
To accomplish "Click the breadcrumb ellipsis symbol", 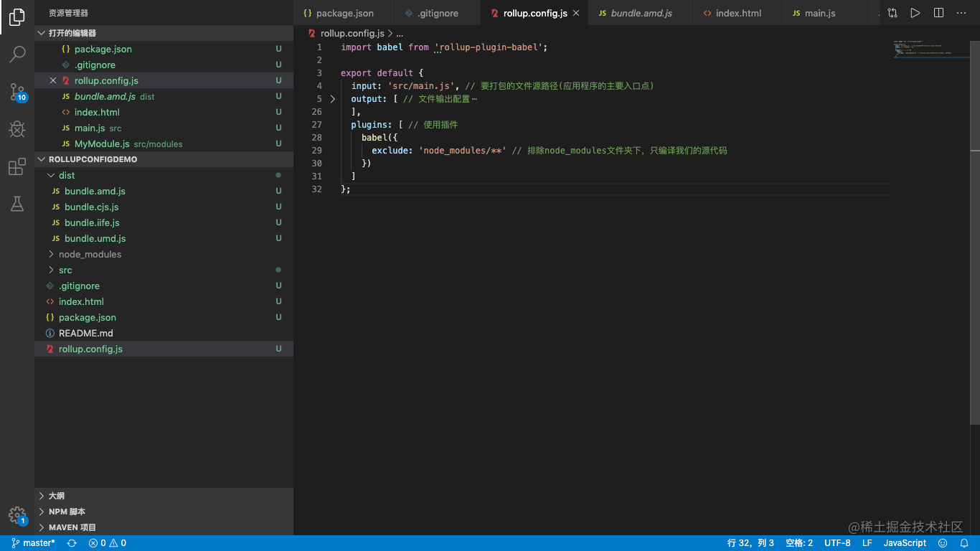I will 400,33.
